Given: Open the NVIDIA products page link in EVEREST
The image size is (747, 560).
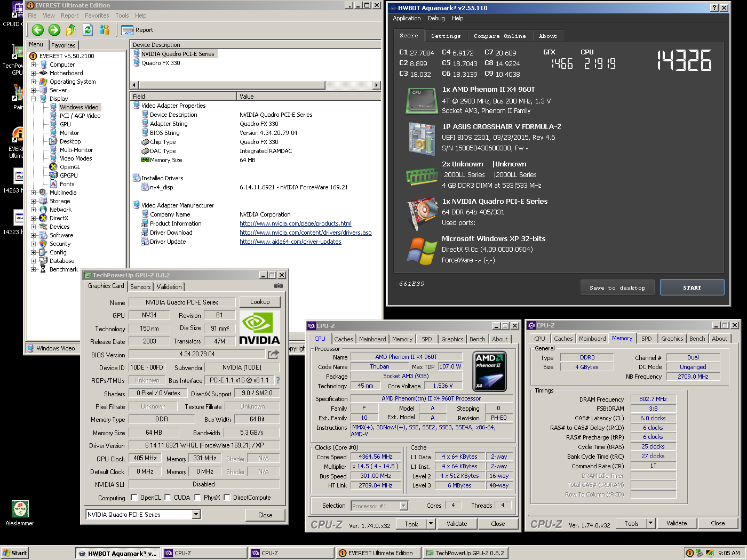Looking at the screenshot, I should coord(295,223).
